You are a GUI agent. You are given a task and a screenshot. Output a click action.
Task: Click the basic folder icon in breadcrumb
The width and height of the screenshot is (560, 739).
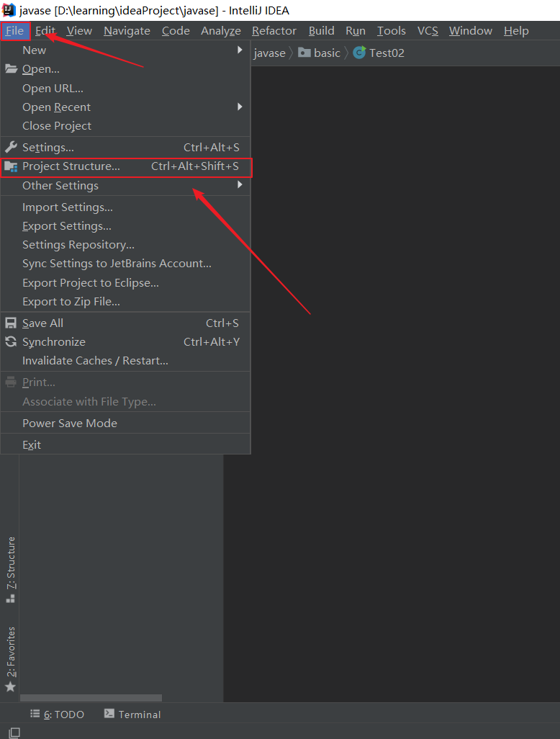pyautogui.click(x=304, y=53)
